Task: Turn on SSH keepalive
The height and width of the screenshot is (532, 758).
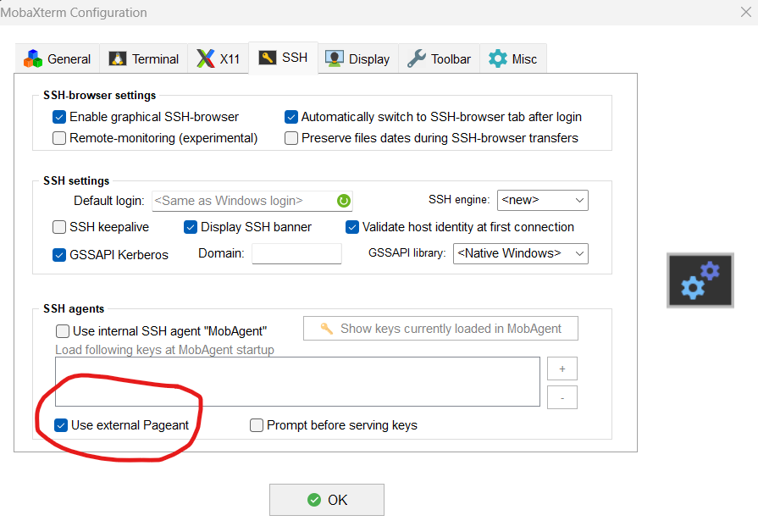Action: 59,227
